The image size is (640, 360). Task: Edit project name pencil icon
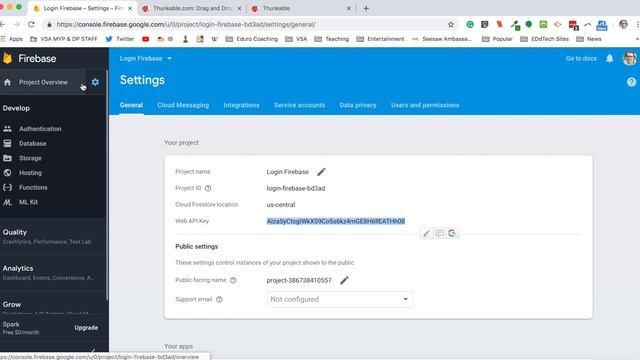[321, 172]
